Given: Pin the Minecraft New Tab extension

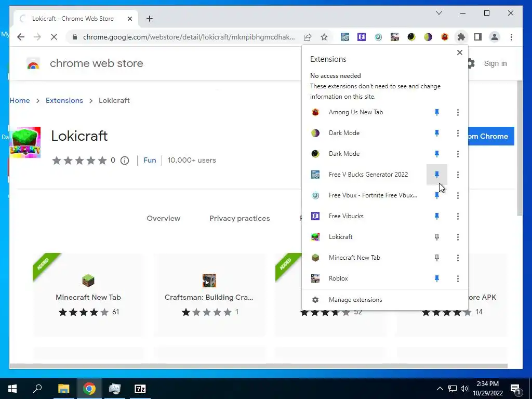Looking at the screenshot, I should click(436, 258).
